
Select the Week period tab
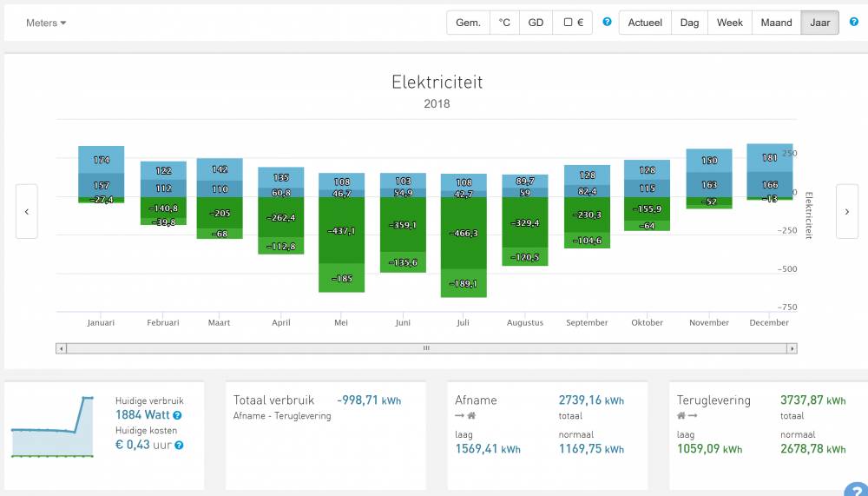tap(729, 23)
